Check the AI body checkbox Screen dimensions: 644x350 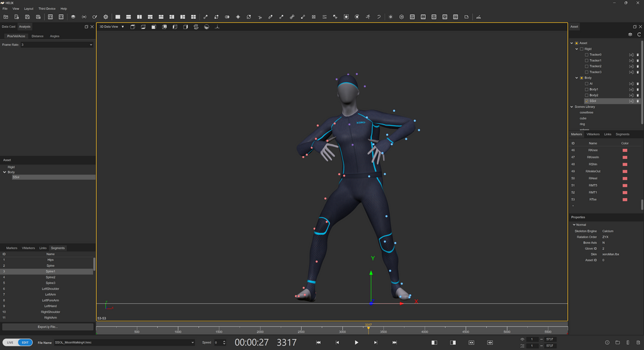(x=587, y=84)
